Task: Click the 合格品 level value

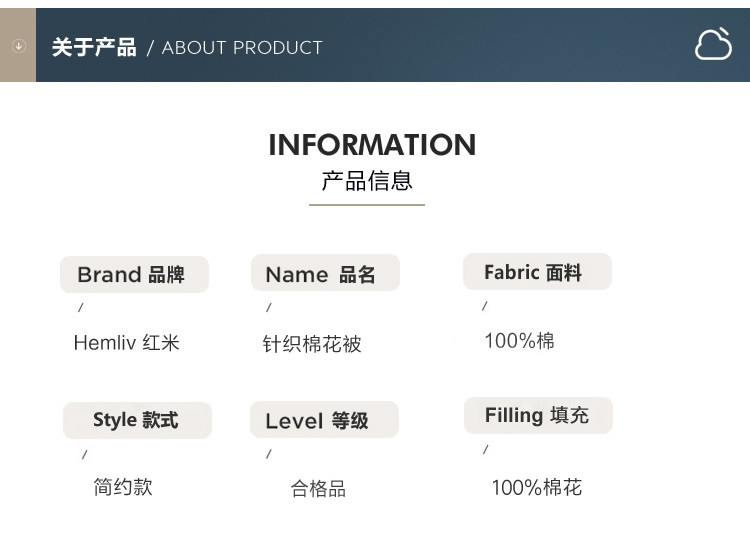Action: 318,488
